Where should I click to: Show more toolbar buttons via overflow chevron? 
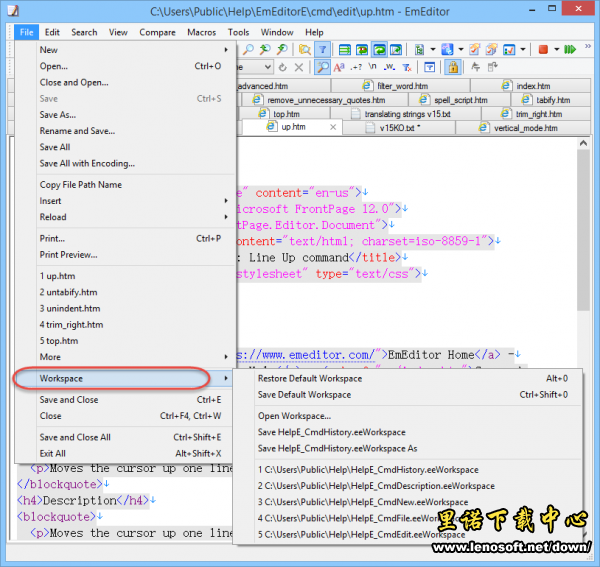[x=588, y=47]
